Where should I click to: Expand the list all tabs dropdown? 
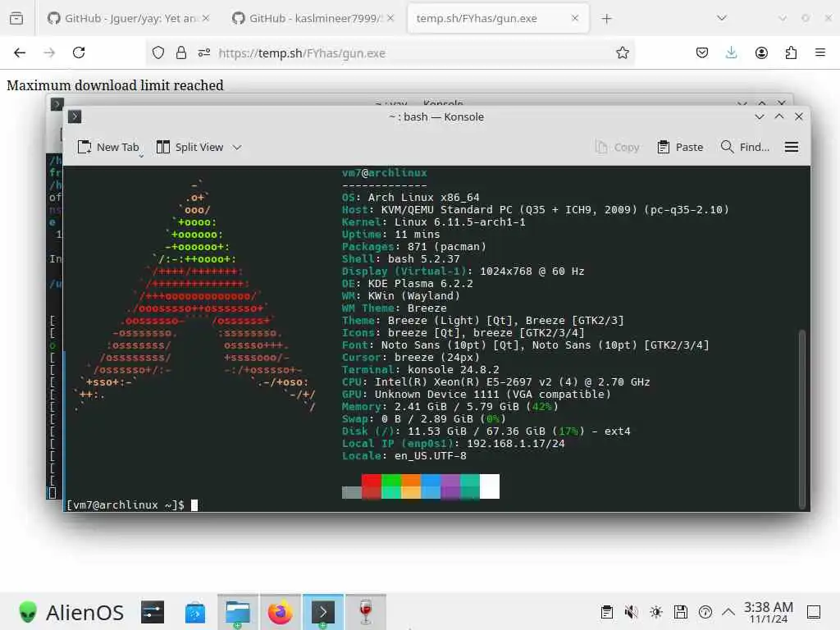coord(722,18)
